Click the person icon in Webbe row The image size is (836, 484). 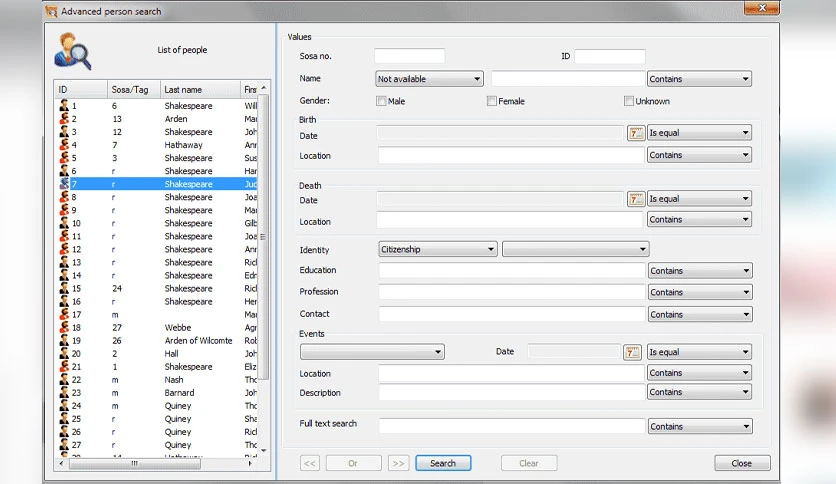64,327
